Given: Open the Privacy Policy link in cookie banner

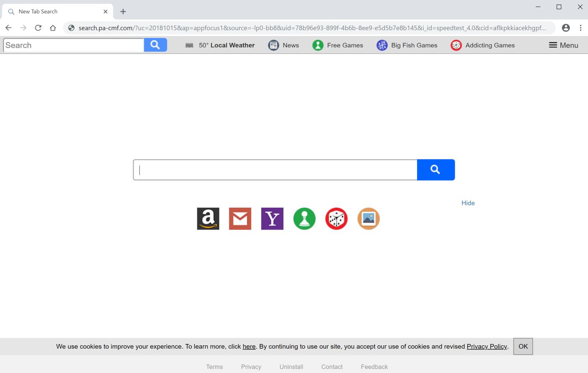Looking at the screenshot, I should [x=487, y=347].
